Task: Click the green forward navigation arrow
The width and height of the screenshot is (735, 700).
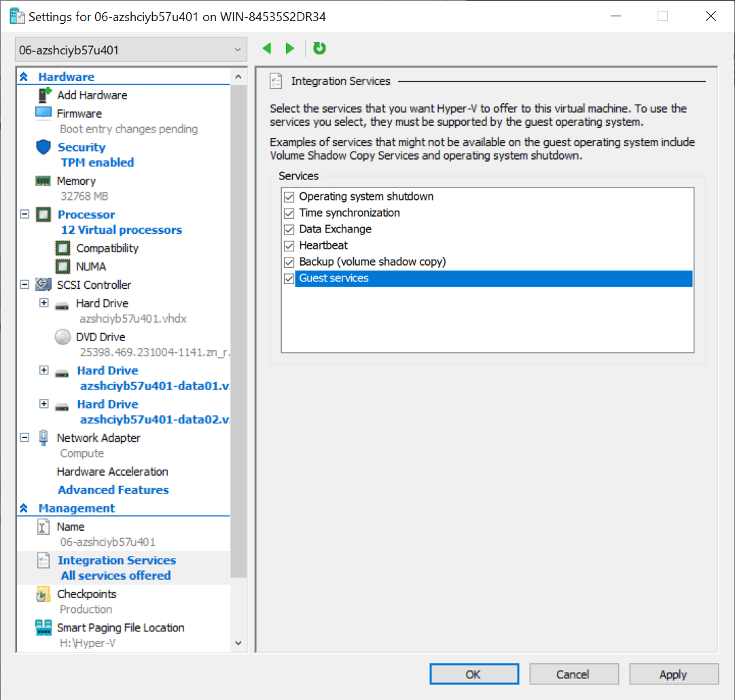Action: [x=289, y=48]
